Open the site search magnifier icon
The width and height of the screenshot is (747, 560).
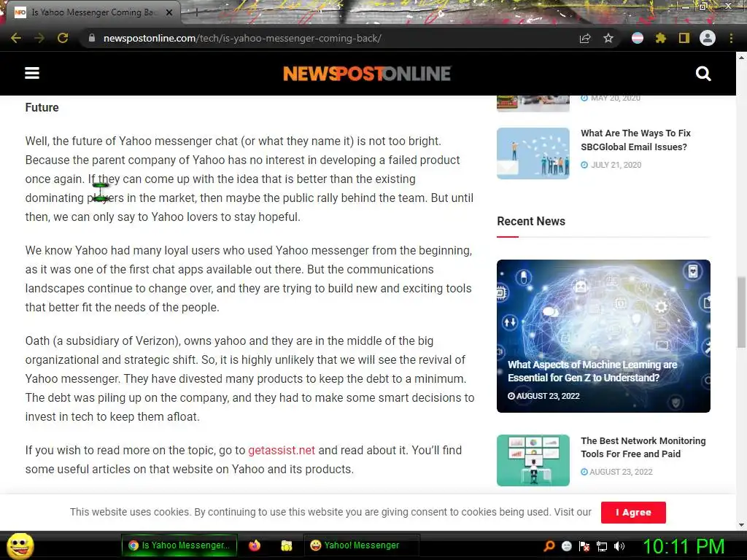tap(703, 74)
